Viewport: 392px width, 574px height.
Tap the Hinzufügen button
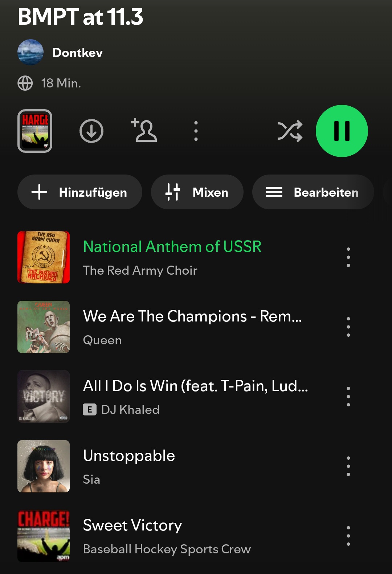(80, 192)
